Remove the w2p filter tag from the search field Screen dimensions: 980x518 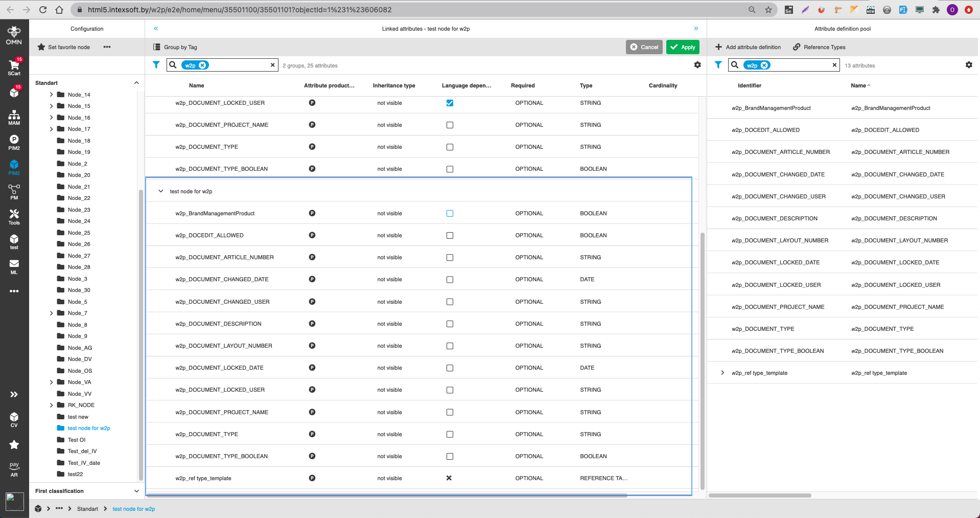pos(203,65)
